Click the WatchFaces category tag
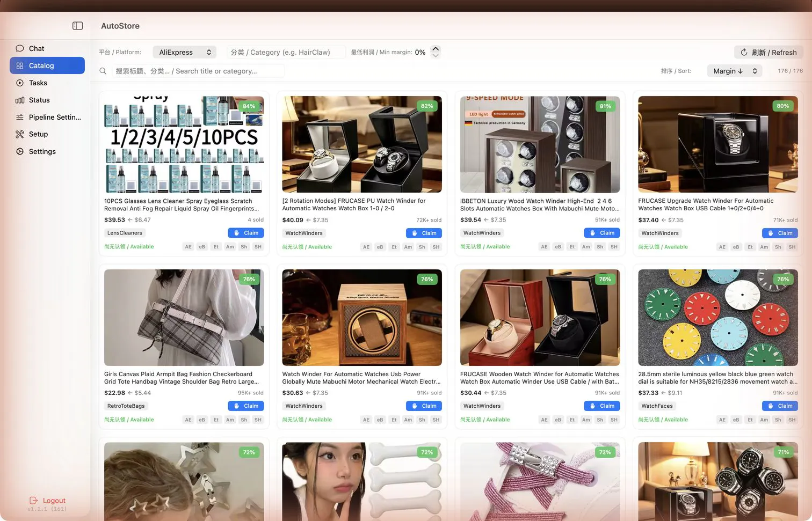Screen dimensions: 812x521 [657, 406]
